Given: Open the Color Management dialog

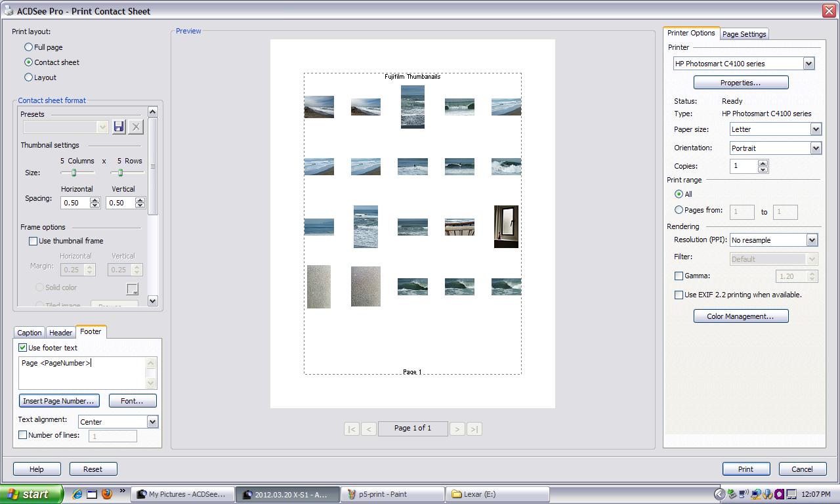Looking at the screenshot, I should [740, 316].
